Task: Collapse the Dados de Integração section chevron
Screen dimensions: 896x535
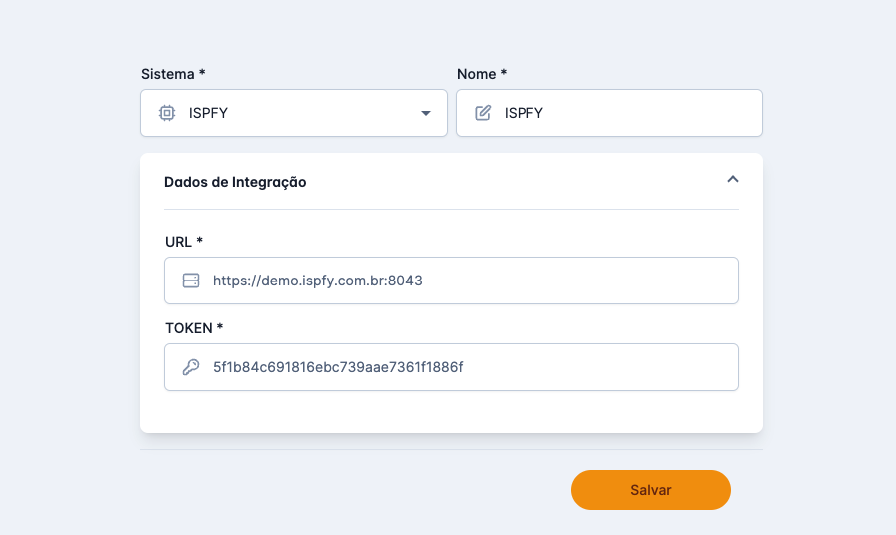Action: pyautogui.click(x=733, y=179)
